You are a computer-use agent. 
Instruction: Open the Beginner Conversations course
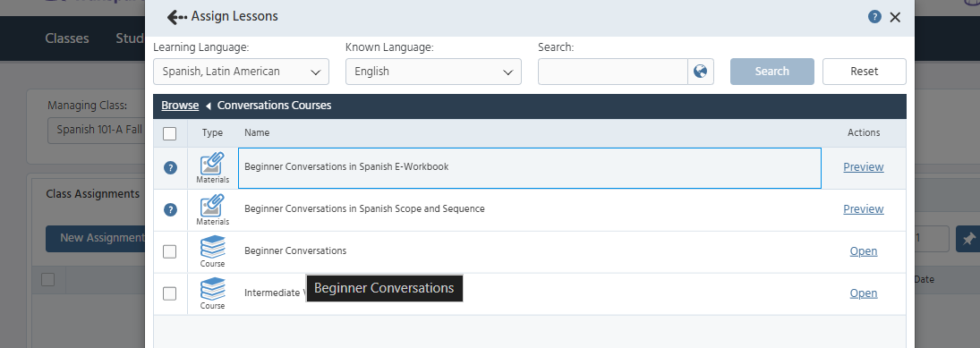[863, 251]
